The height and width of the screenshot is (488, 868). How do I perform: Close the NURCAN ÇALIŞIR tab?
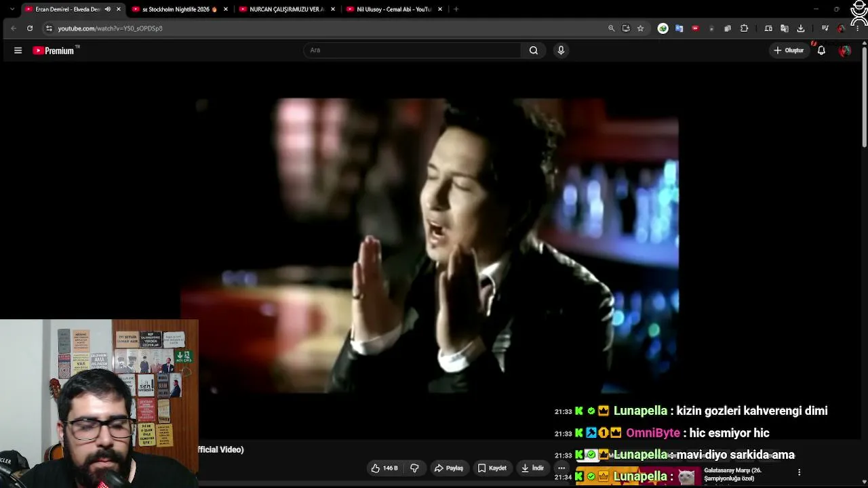click(333, 9)
